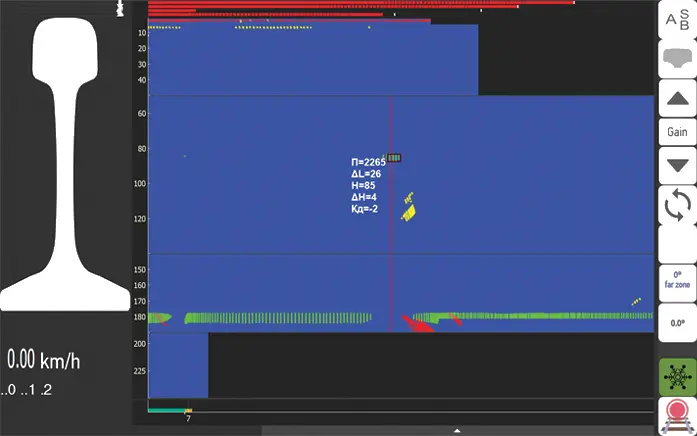Screen dimensions: 697x436
Task: Click the ΔH=4 readout
Action: point(364,197)
